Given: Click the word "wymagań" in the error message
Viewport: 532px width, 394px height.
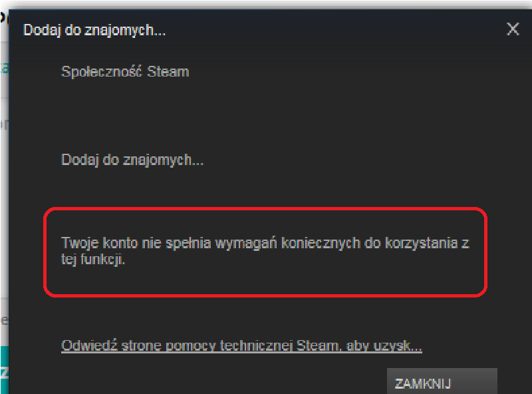Looking at the screenshot, I should [x=246, y=243].
